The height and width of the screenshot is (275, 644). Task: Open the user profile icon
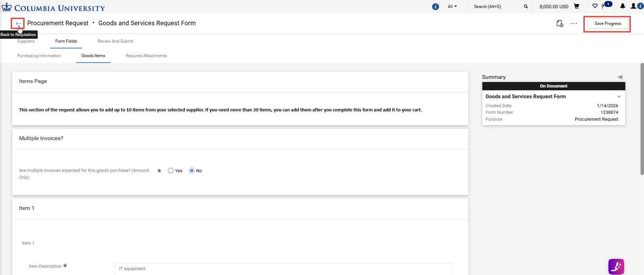633,6
